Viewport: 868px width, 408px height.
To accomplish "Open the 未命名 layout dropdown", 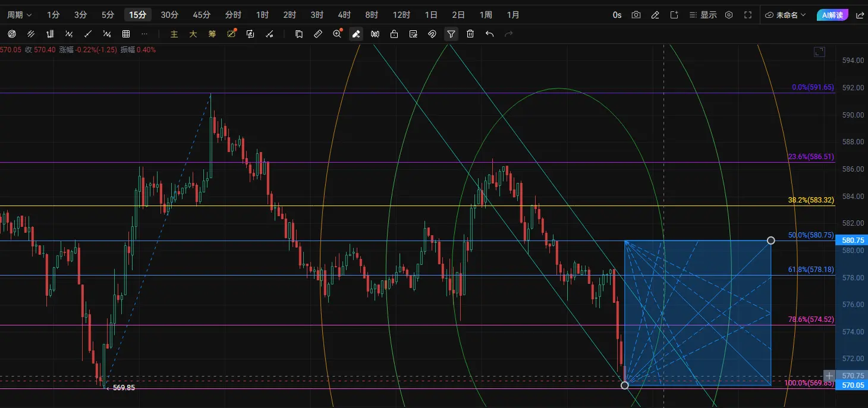I will tap(785, 15).
